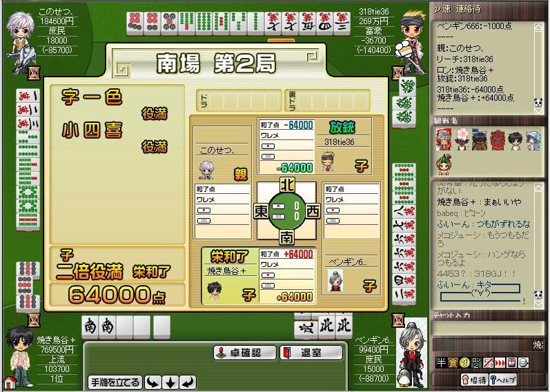Screen dimensions: 550x392
Task: Click the game log scroll down arrow
Action: 538,111
